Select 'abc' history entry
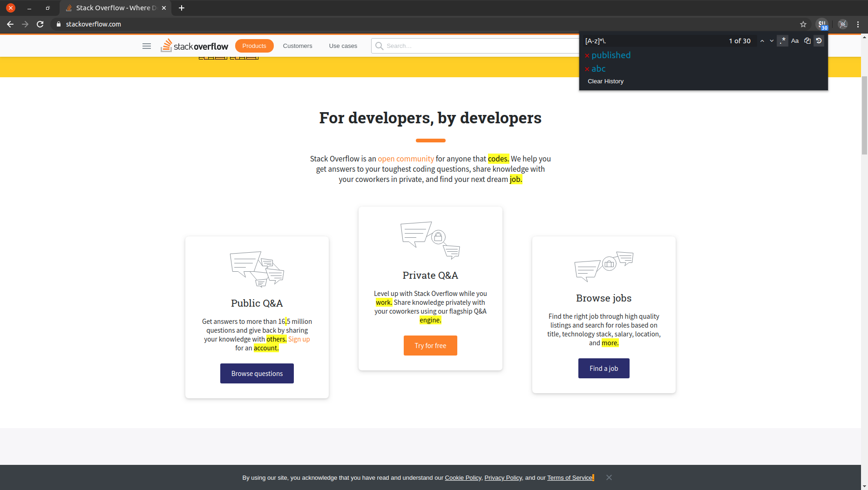The width and height of the screenshot is (868, 490). click(598, 69)
